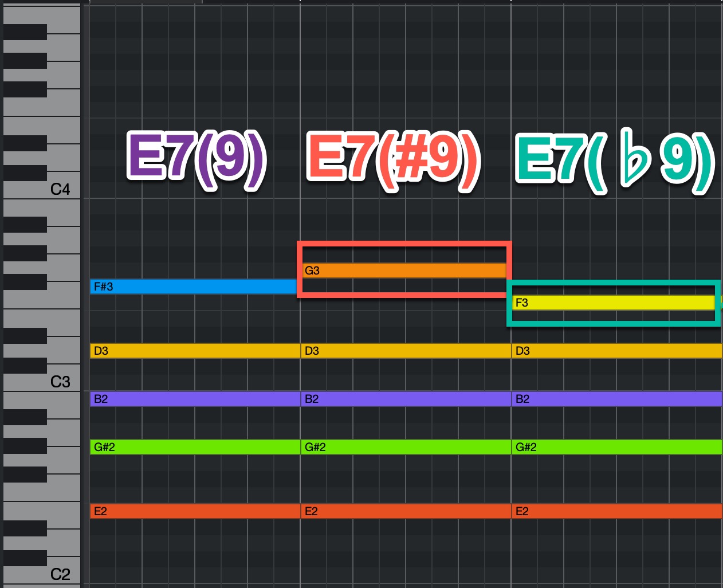Play the C#3 black key just above C3
Image resolution: width=723 pixels, height=588 pixels.
pyautogui.click(x=25, y=365)
